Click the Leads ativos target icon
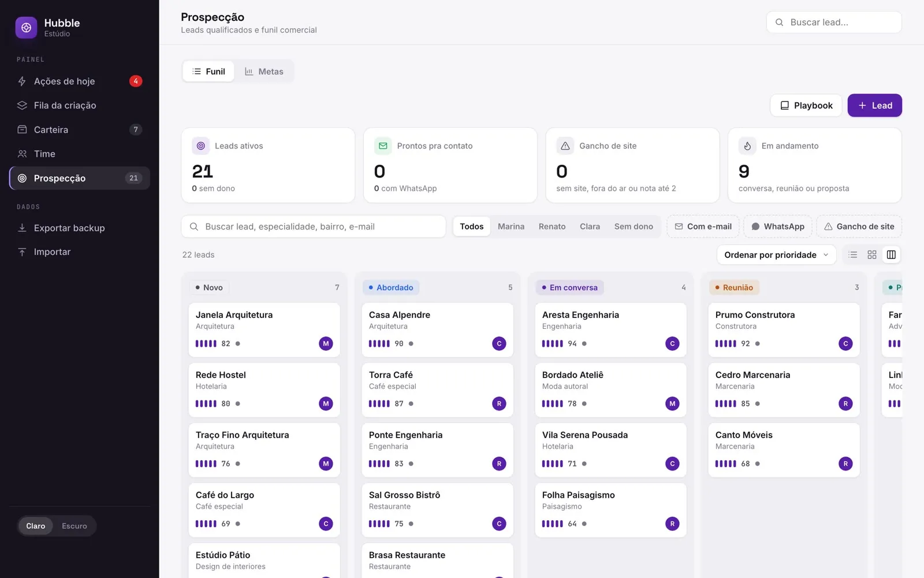924x578 pixels. (x=200, y=146)
